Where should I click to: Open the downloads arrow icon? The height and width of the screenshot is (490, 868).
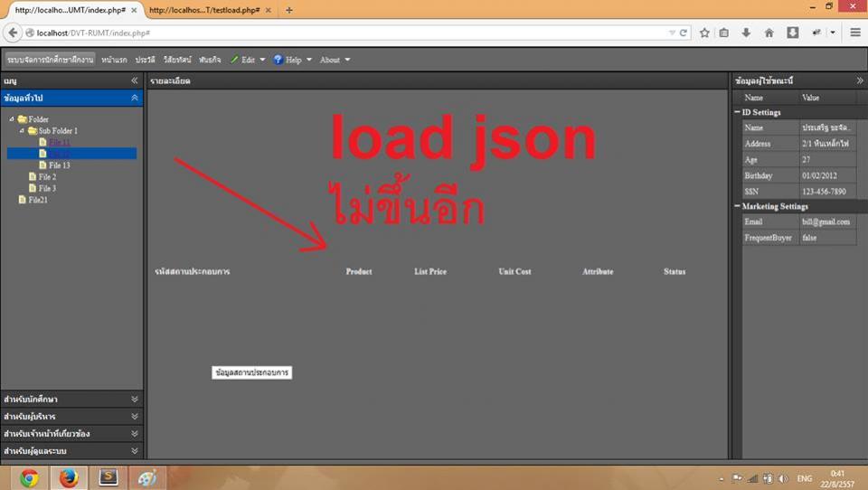(746, 33)
